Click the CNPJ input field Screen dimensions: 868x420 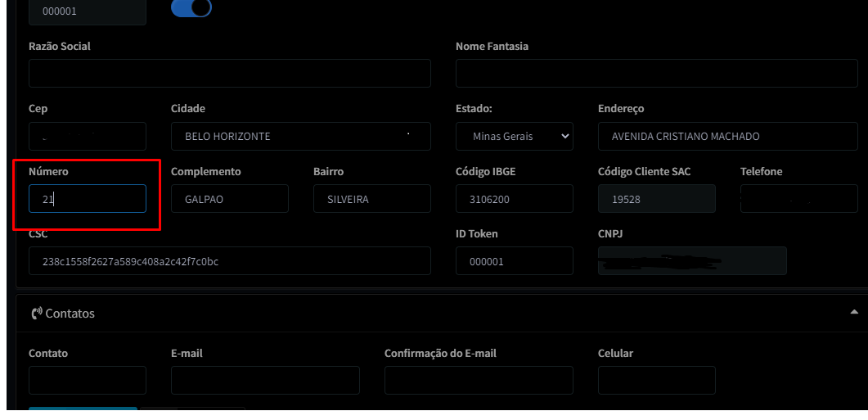692,261
